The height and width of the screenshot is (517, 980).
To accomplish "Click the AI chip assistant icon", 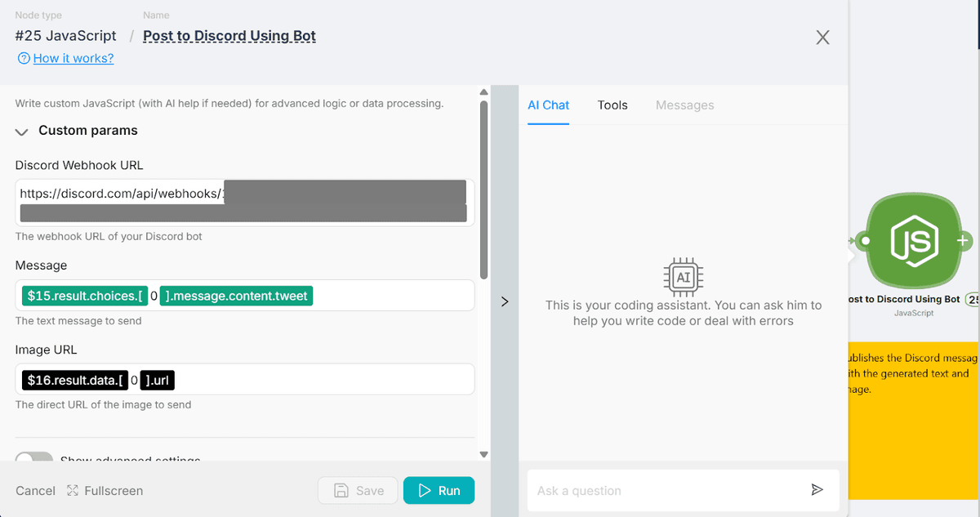I will click(x=684, y=277).
